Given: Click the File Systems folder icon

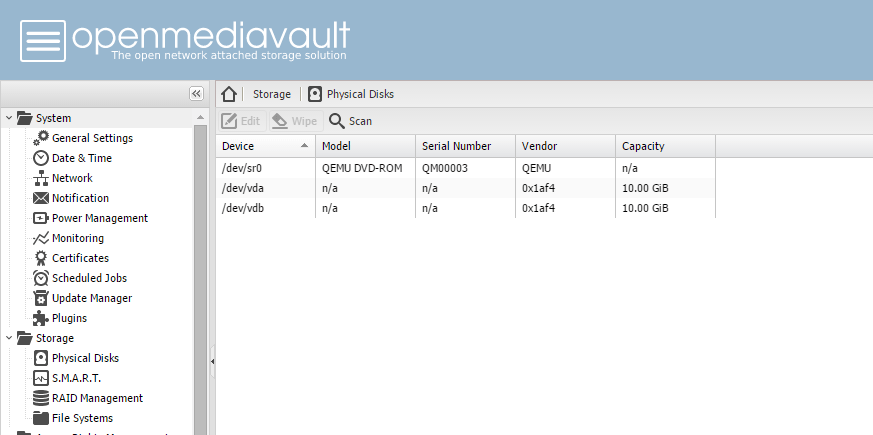Looking at the screenshot, I should tap(41, 418).
